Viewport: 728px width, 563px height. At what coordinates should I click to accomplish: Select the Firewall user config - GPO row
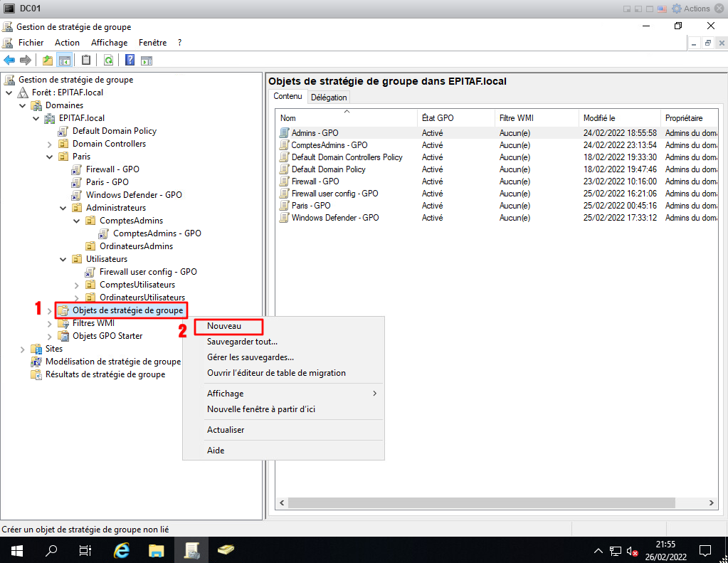pyautogui.click(x=334, y=194)
